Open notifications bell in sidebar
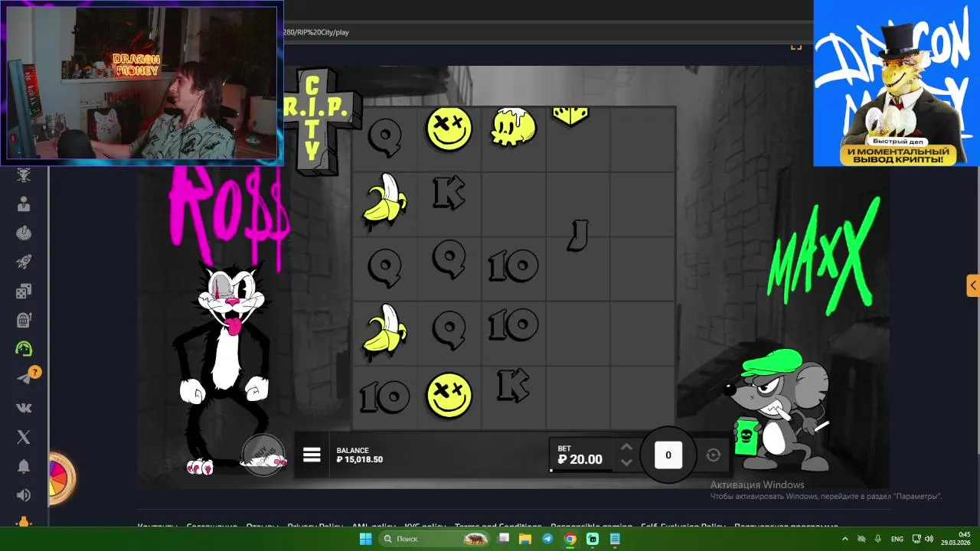The width and height of the screenshot is (980, 551). [x=24, y=466]
